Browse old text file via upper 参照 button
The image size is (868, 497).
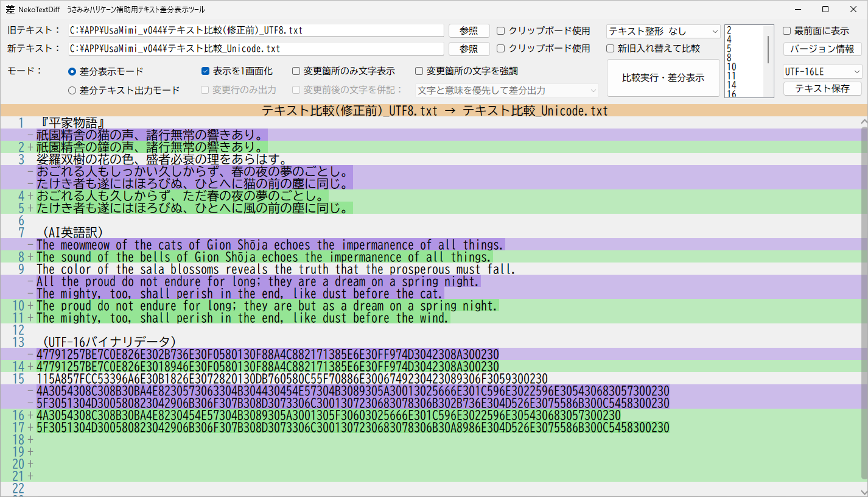(469, 30)
